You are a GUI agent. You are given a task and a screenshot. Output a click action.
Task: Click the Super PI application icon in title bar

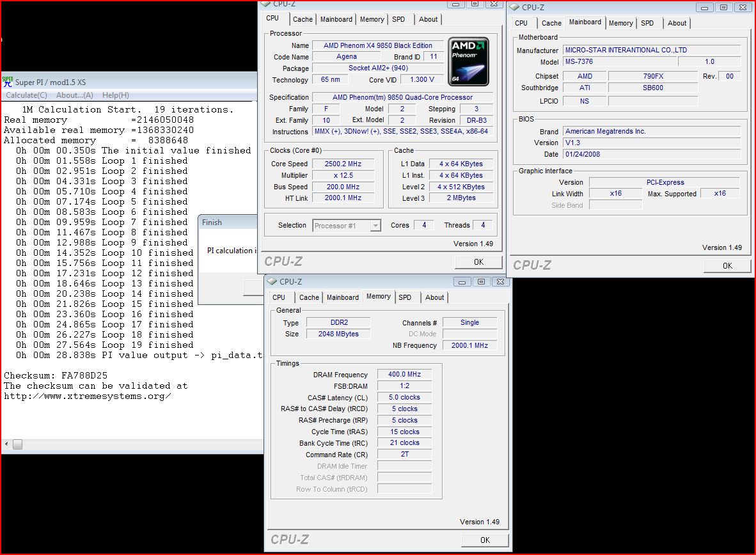click(7, 81)
